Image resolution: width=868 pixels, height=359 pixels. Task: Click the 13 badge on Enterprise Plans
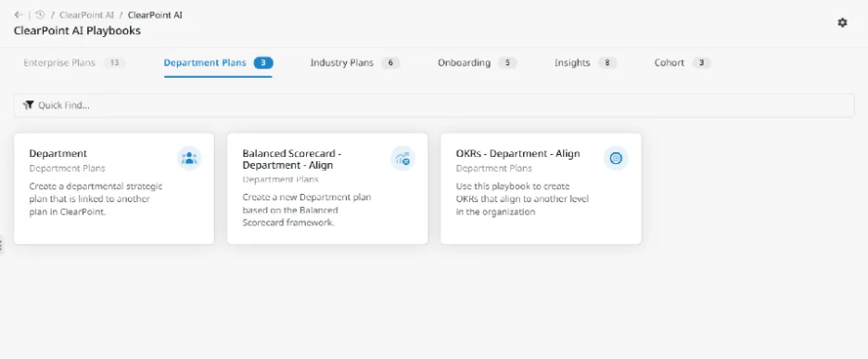(115, 62)
